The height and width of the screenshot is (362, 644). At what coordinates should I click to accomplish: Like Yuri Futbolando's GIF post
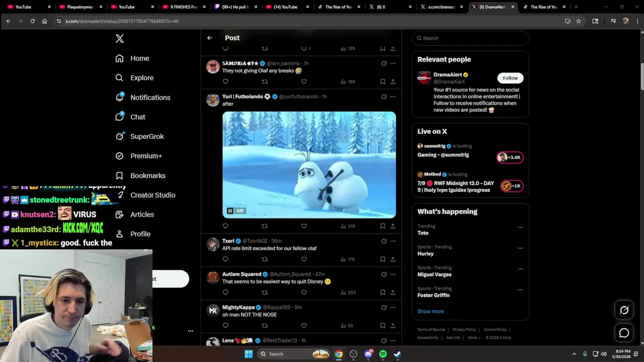click(304, 226)
